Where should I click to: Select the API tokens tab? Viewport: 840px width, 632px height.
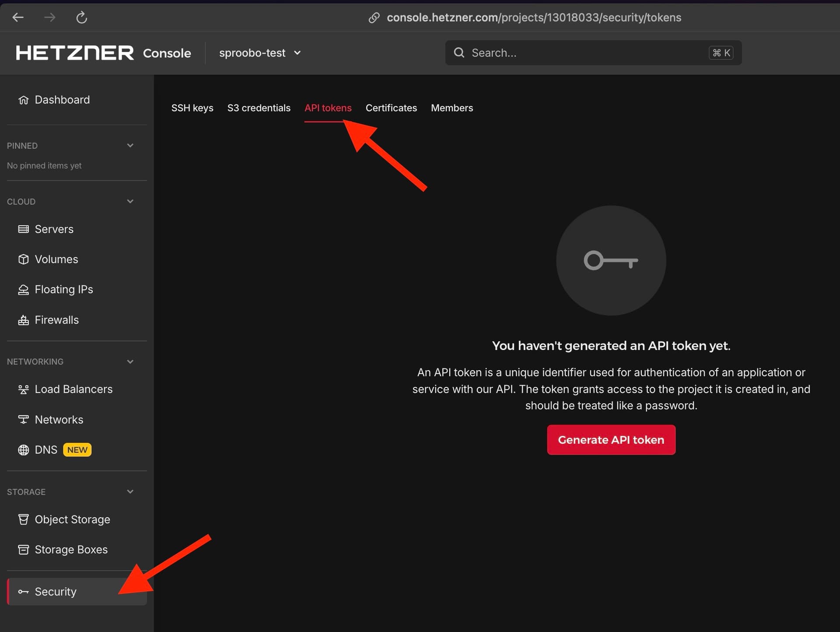tap(328, 108)
